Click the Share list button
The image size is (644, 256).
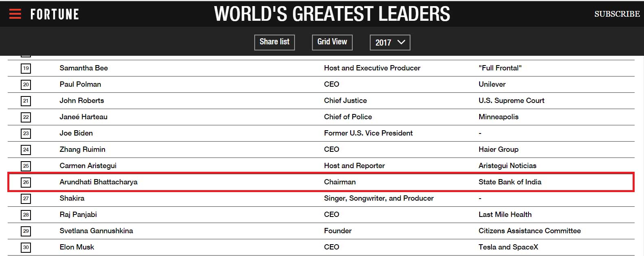pos(274,42)
